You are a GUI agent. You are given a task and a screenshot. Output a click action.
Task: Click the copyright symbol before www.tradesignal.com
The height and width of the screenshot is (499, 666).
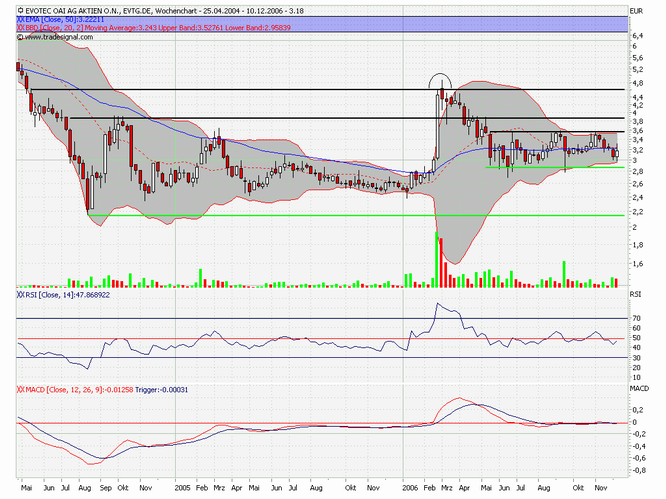[20, 37]
